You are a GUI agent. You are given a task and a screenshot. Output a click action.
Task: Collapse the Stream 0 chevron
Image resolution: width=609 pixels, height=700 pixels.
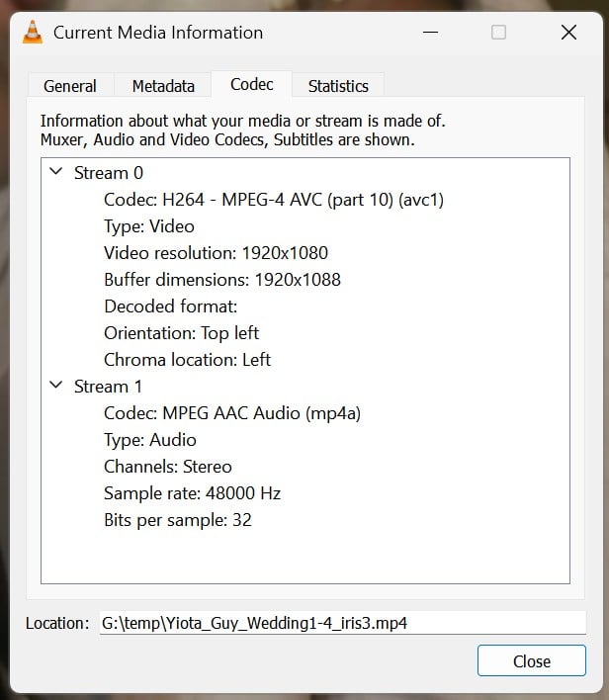click(56, 173)
